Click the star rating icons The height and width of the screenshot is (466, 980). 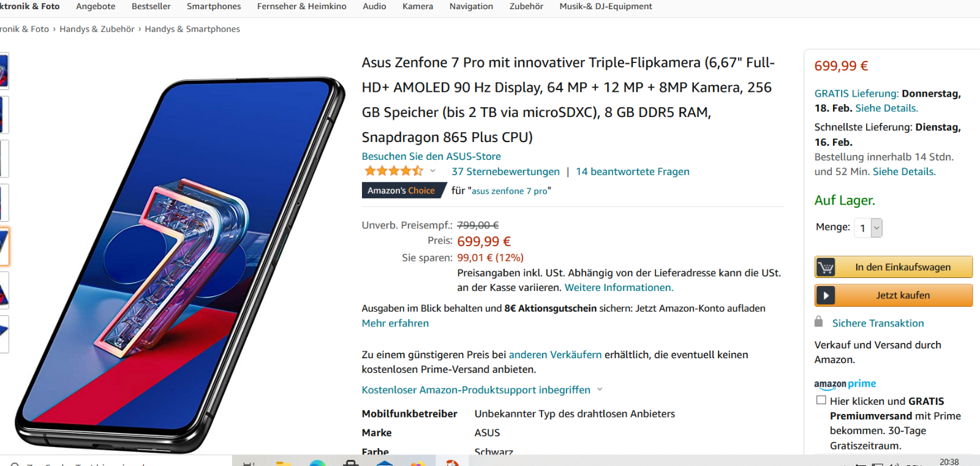click(394, 171)
